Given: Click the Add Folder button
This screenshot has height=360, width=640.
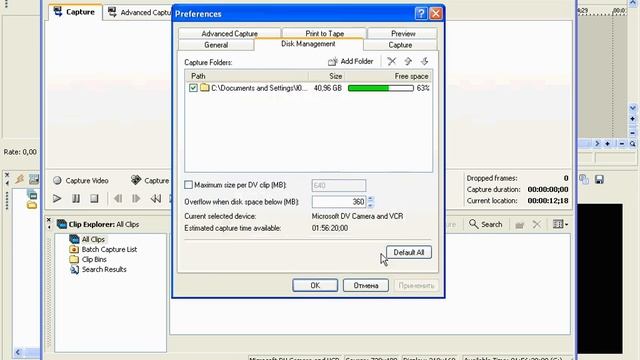Looking at the screenshot, I should [x=351, y=62].
